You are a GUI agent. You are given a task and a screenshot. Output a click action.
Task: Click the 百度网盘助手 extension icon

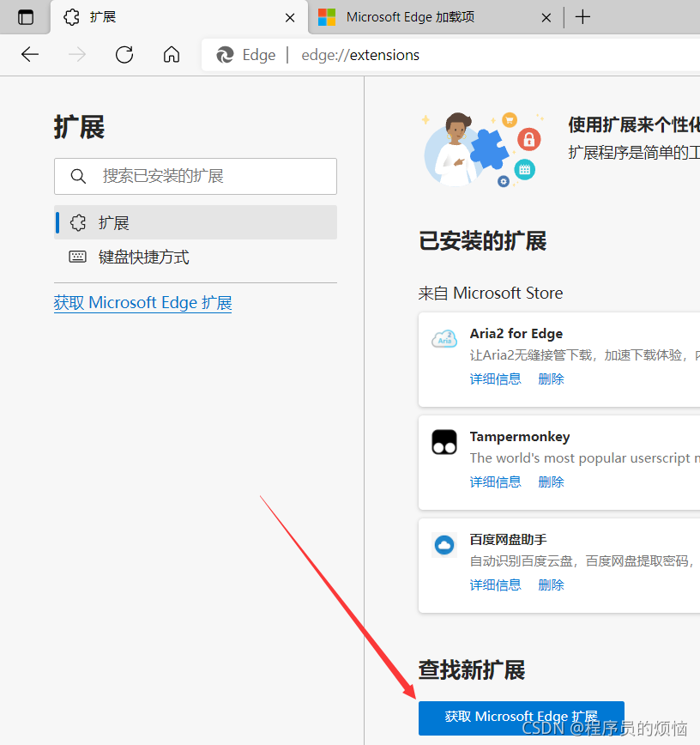[444, 545]
